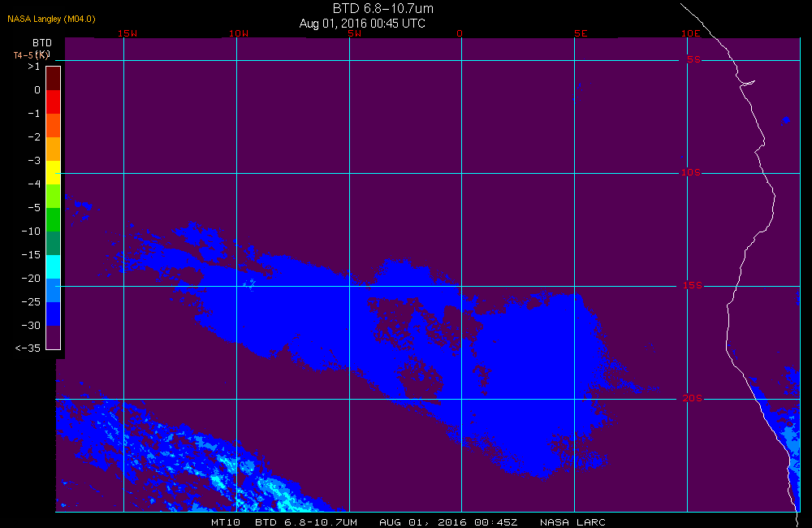
Task: Click the "-20" legend value
Action: pyautogui.click(x=31, y=279)
